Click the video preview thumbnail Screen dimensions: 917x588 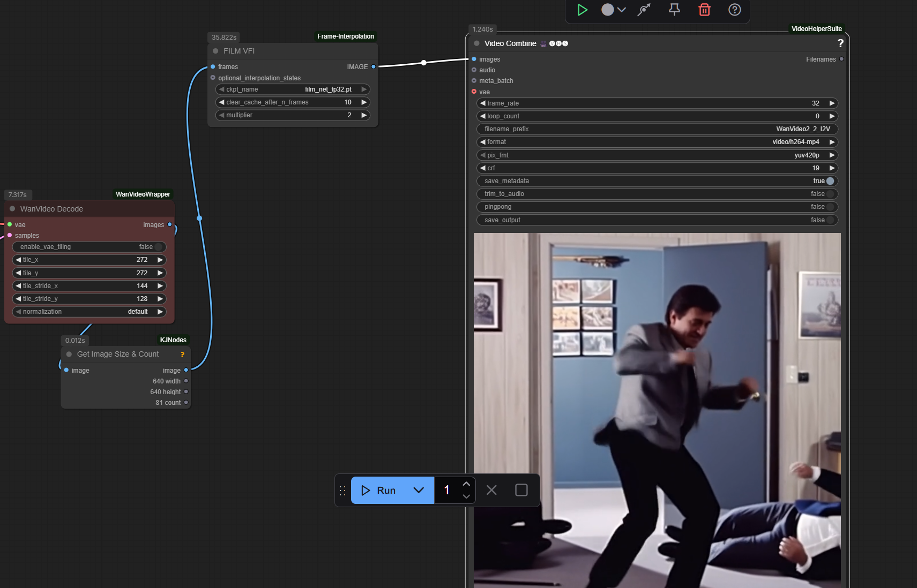click(x=657, y=410)
